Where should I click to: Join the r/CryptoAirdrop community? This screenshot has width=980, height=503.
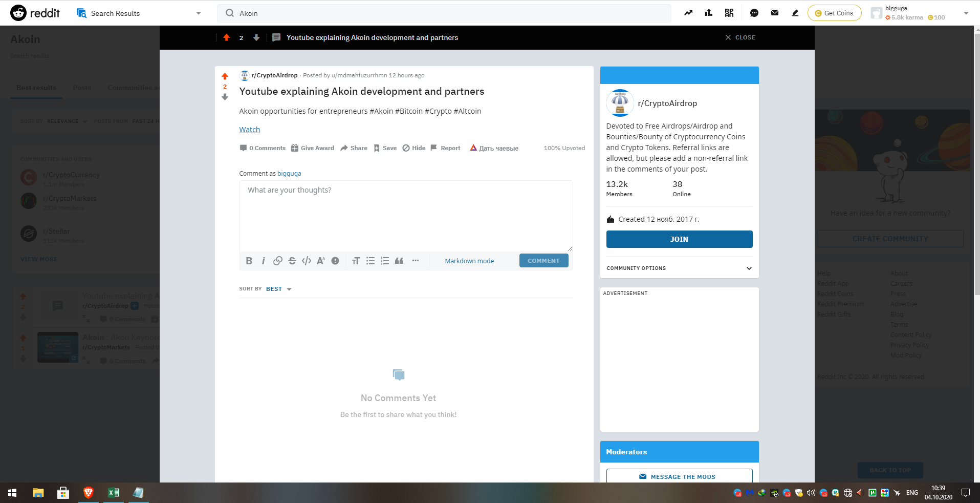679,239
